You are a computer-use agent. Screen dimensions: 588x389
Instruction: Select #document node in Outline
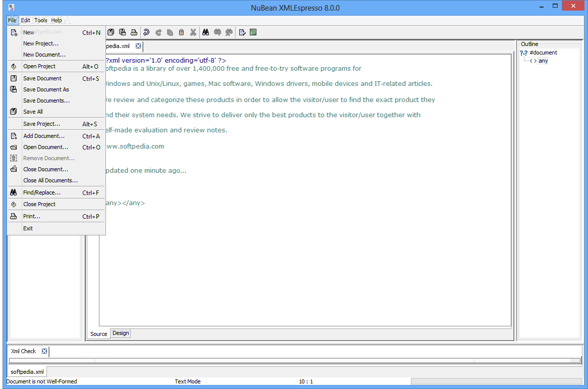[543, 53]
